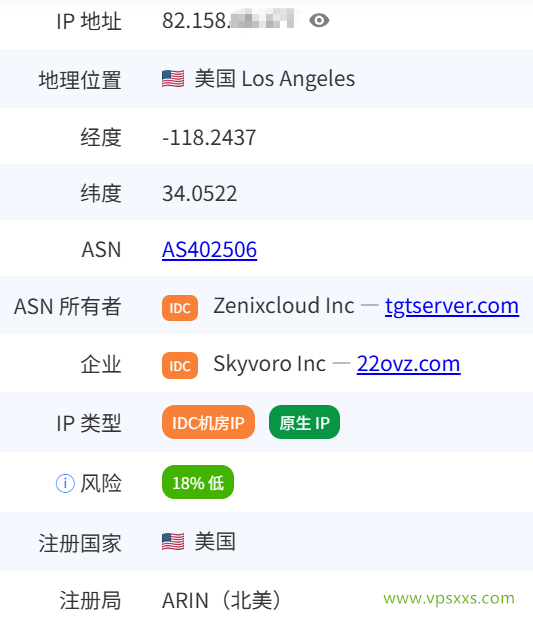Reveal the hidden IP address with eye icon
The image size is (533, 617).
tap(319, 20)
